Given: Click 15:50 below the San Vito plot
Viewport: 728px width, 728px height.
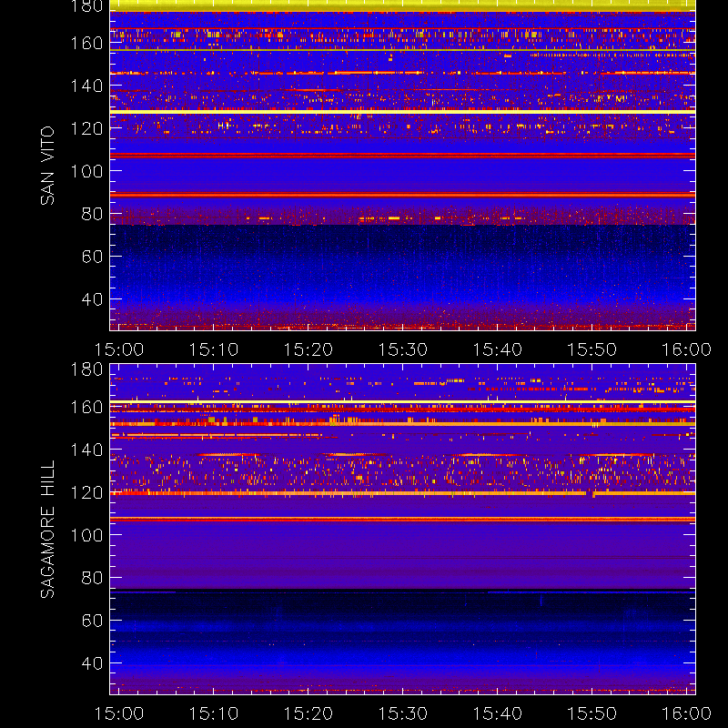Looking at the screenshot, I should [592, 349].
